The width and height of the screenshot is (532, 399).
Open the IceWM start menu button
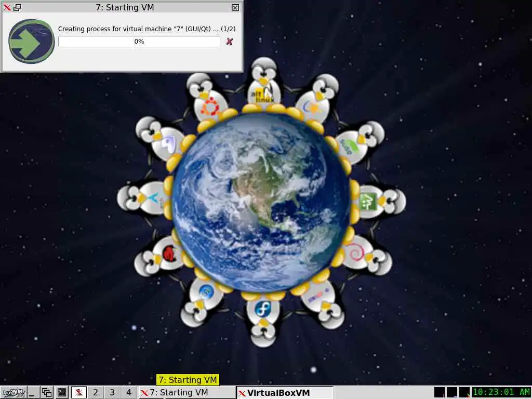[x=13, y=393]
